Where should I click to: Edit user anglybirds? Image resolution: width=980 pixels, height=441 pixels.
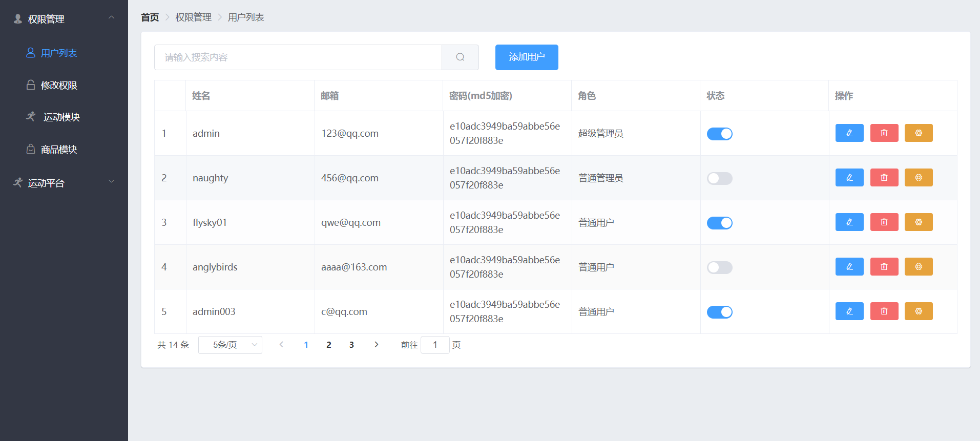[849, 267]
